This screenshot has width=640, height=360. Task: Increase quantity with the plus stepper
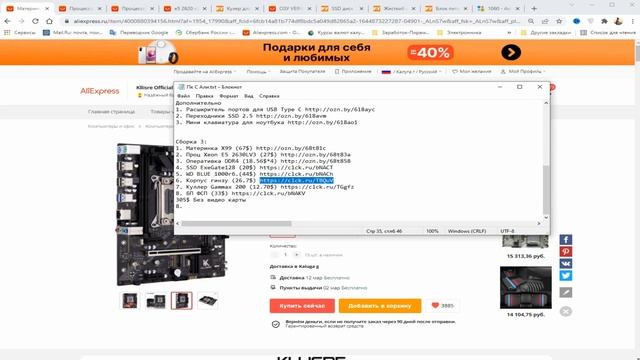[x=296, y=255]
